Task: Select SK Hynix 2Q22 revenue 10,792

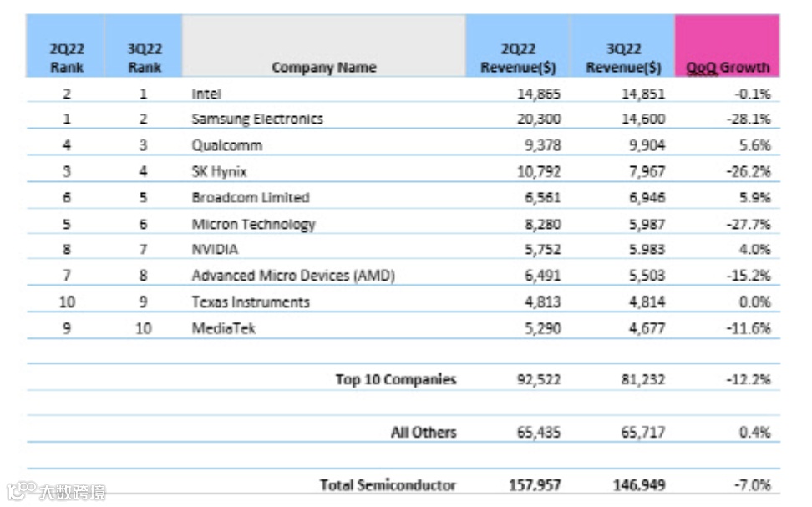Action: [539, 171]
